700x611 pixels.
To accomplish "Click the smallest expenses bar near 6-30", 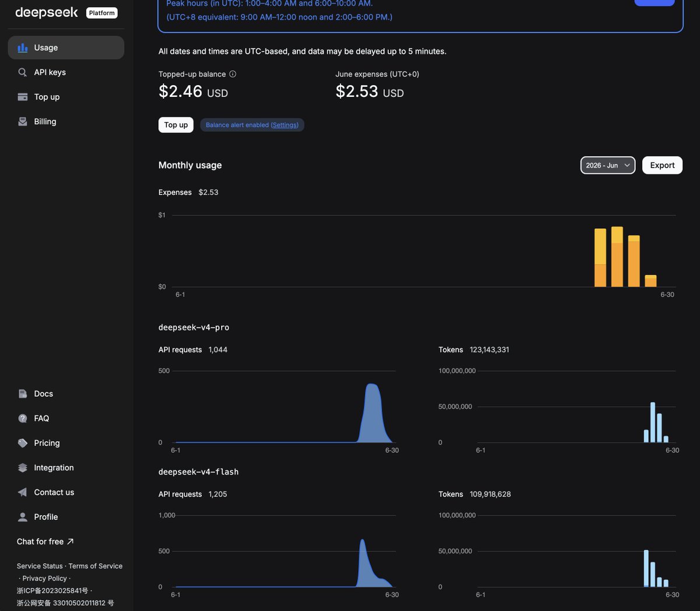I will 651,281.
